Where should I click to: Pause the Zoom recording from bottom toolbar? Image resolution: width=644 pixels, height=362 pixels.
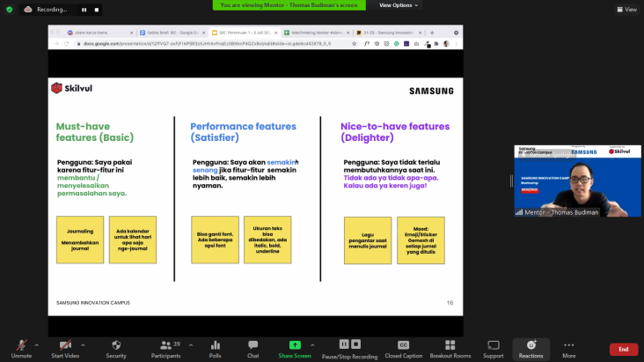tap(344, 344)
